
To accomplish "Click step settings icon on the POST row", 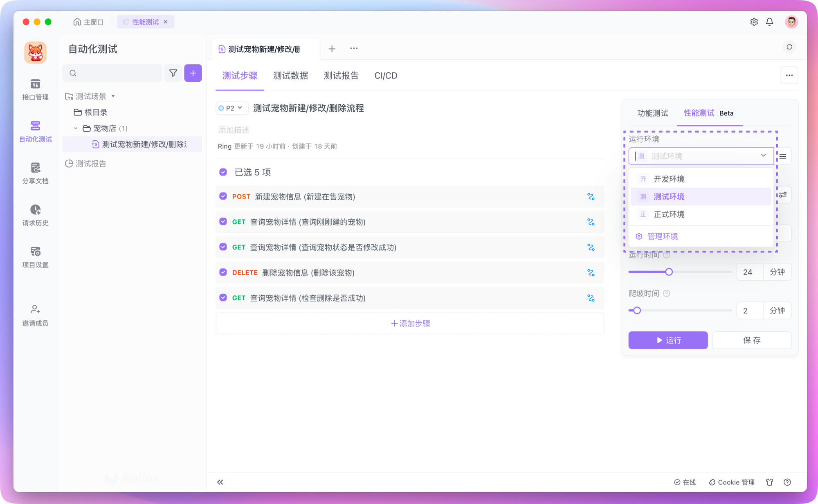I will pos(591,197).
